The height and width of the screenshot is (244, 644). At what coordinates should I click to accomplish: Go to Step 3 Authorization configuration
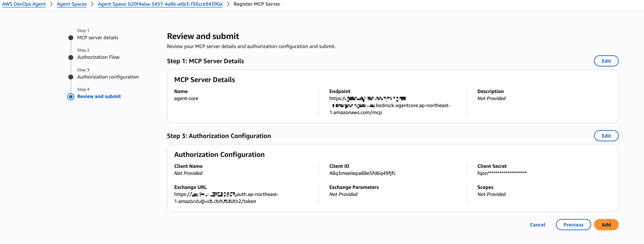point(108,77)
